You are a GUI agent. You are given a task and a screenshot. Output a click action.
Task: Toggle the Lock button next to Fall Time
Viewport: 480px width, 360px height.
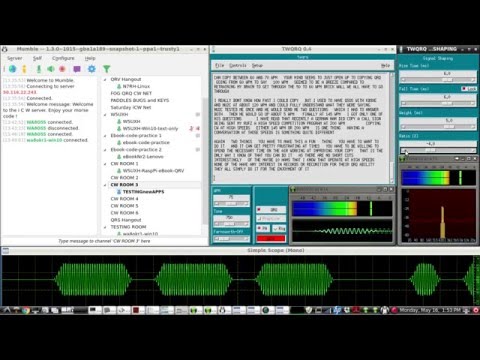469,89
